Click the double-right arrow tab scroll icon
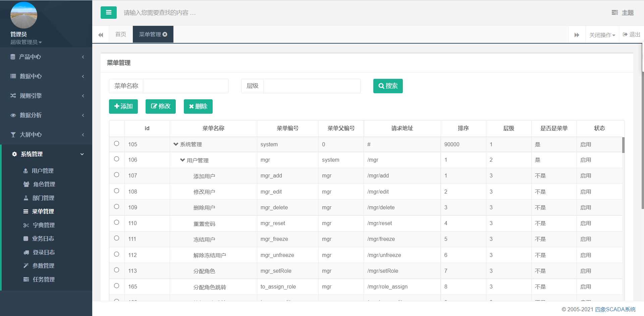Viewport: 644px width, 316px height. 577,35
